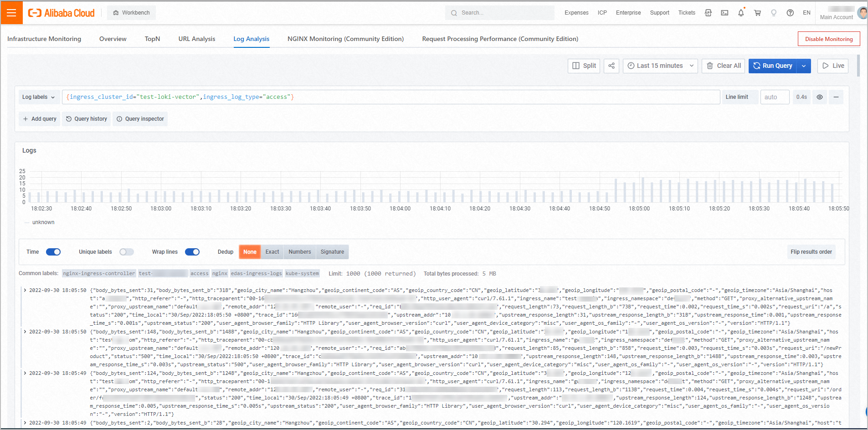This screenshot has width=868, height=430.
Task: Click the page vertical scrollbar thumb
Action: pyautogui.click(x=858, y=66)
